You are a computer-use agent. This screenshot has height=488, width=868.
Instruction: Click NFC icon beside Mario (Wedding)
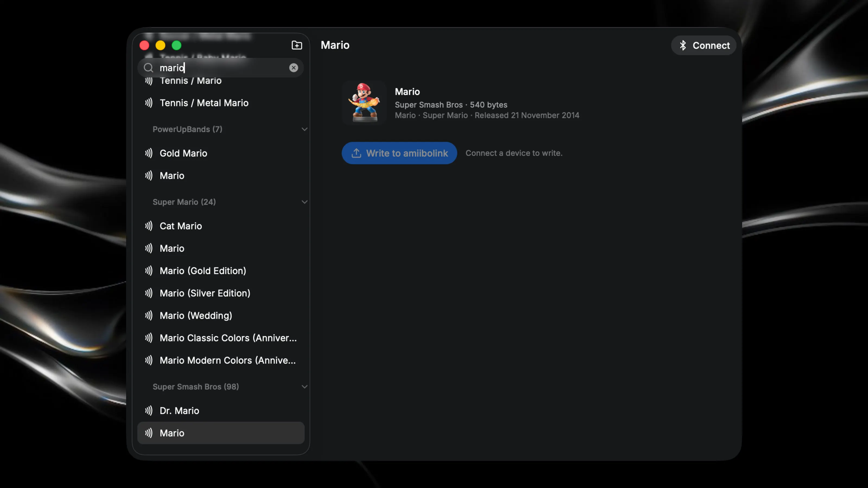pyautogui.click(x=149, y=316)
